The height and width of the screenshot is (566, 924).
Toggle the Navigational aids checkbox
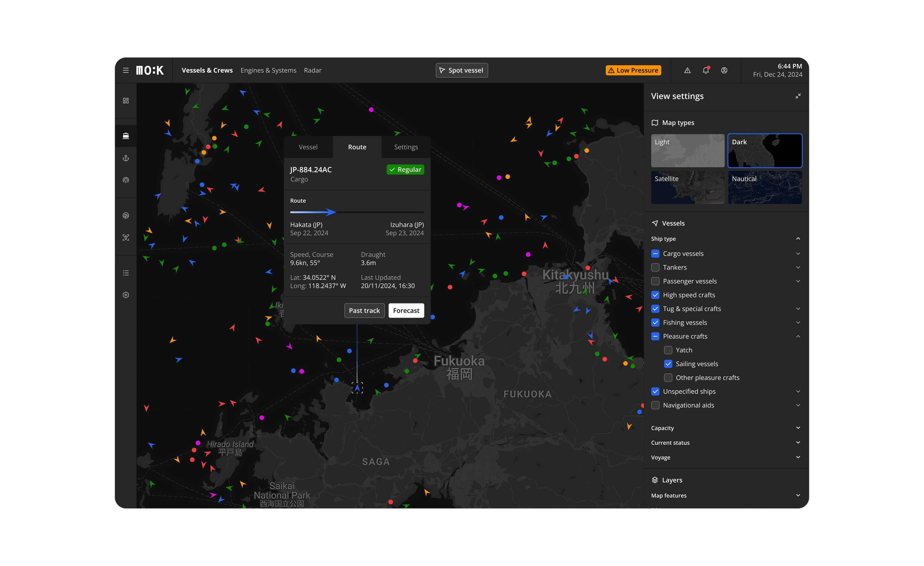point(655,405)
